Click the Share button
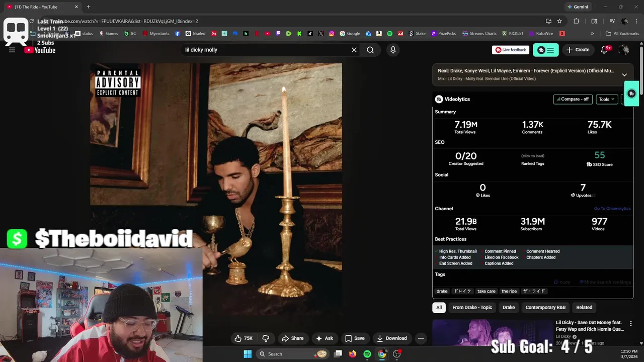644x362 pixels. click(x=292, y=338)
